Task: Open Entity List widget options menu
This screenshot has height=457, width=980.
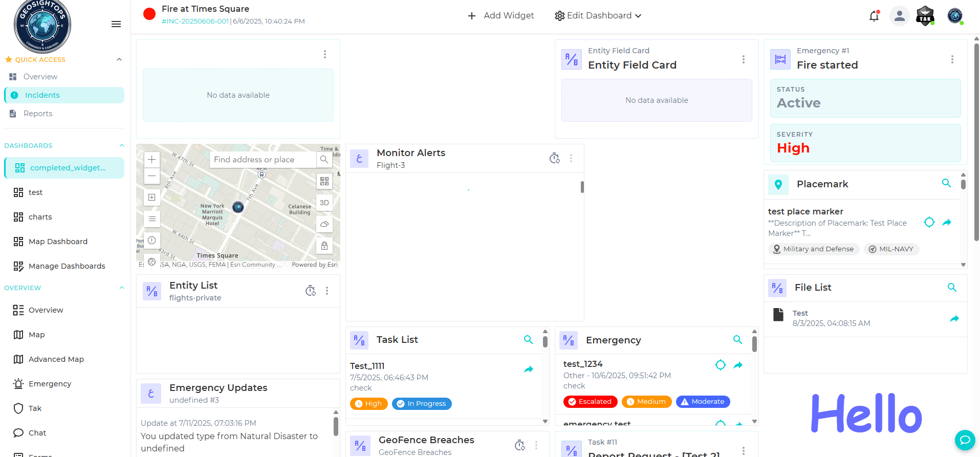Action: coord(327,291)
